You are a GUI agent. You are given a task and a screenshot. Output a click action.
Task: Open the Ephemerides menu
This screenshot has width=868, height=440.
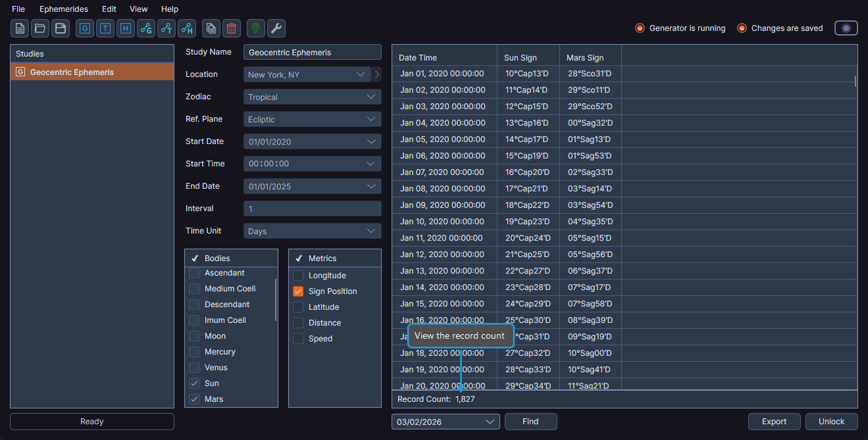click(x=64, y=9)
